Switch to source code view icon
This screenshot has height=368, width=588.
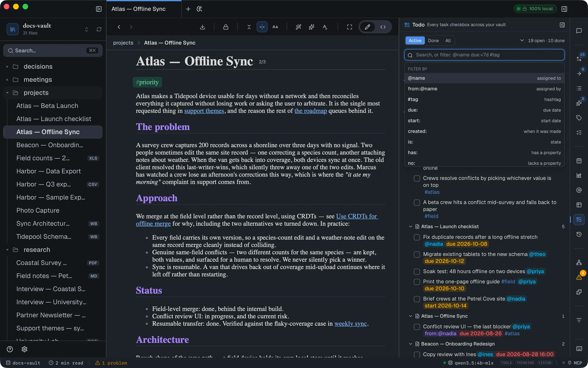tap(383, 27)
